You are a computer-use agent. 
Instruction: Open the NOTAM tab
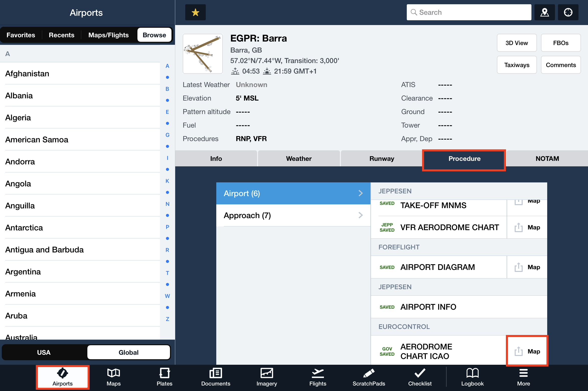[x=547, y=159]
